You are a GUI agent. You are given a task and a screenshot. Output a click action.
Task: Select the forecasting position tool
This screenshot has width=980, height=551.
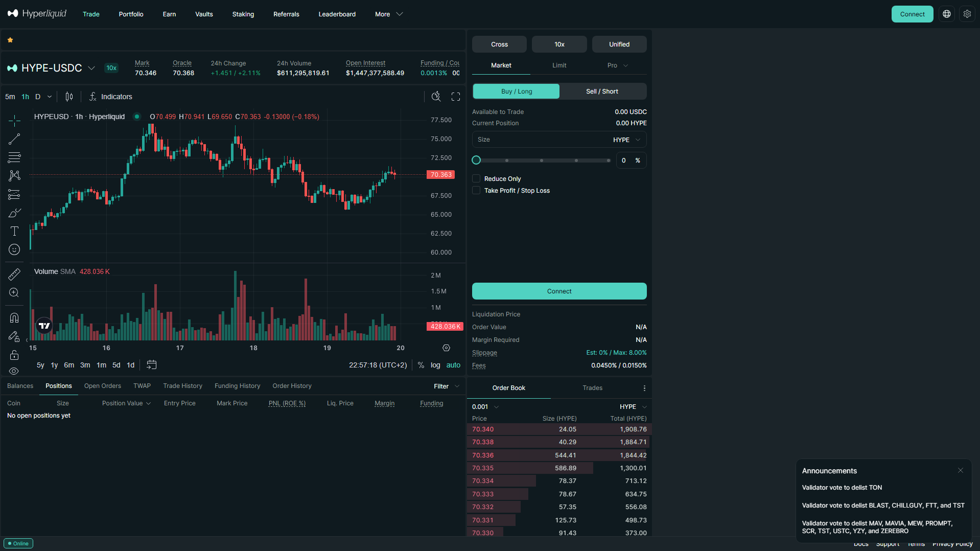point(14,194)
